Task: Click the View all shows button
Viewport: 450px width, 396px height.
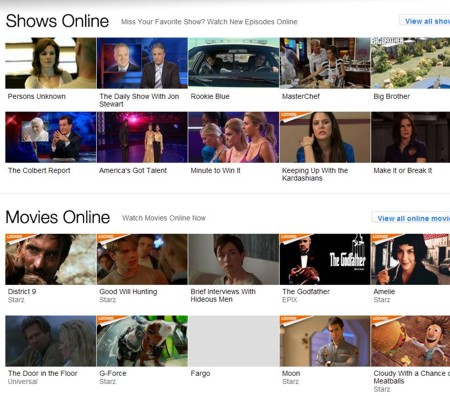Action: click(x=425, y=21)
